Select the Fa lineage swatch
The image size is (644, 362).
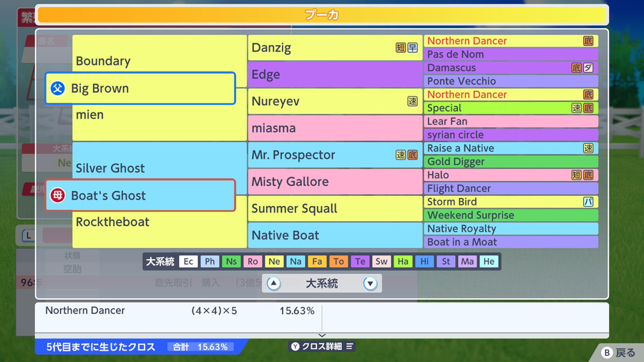click(317, 261)
